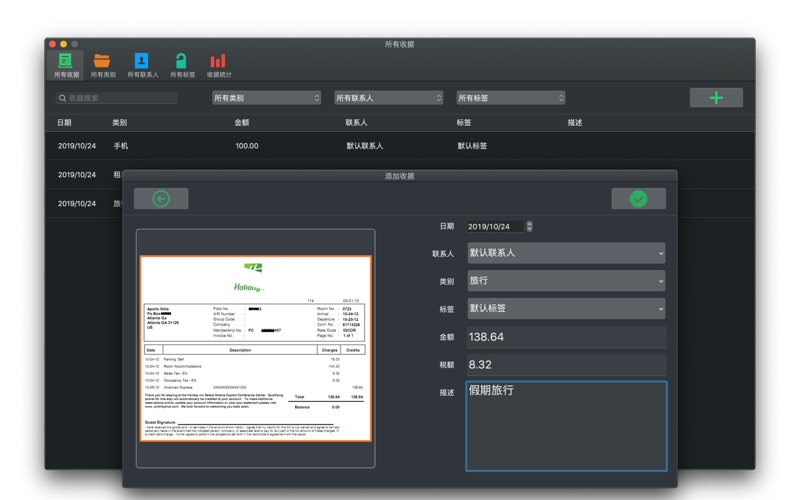Expand the 所有联系人 filter dropdown

[x=388, y=98]
